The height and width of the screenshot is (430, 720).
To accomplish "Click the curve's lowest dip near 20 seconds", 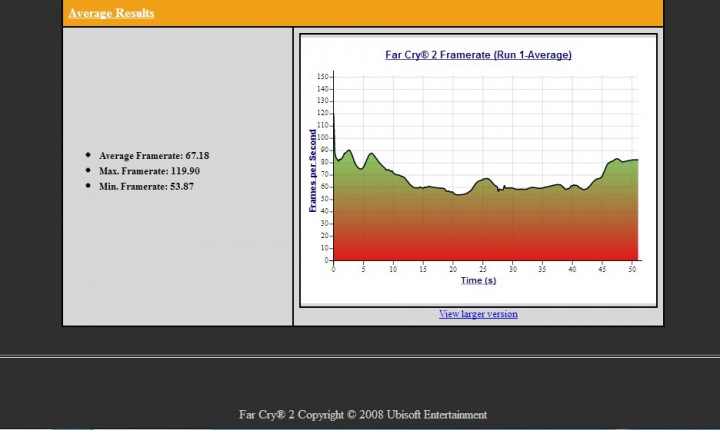I will coord(458,194).
